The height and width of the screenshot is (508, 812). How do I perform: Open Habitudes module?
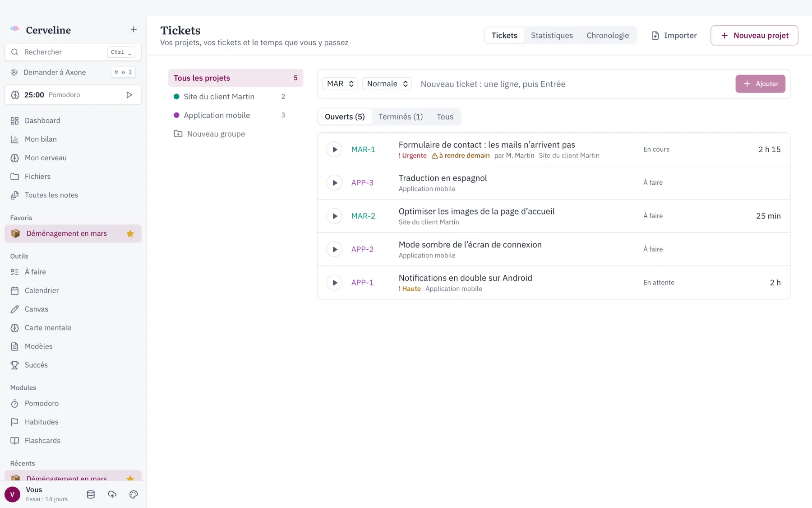[x=73, y=422]
